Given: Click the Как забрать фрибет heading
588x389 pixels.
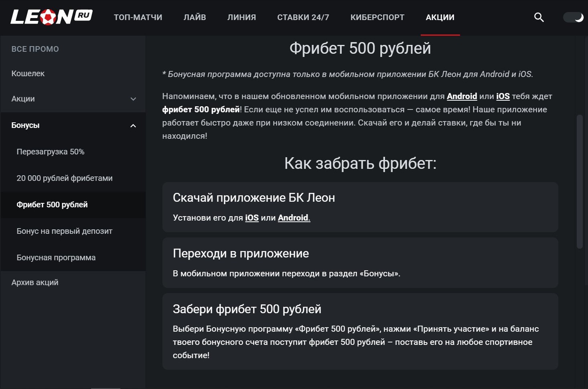Looking at the screenshot, I should [360, 164].
